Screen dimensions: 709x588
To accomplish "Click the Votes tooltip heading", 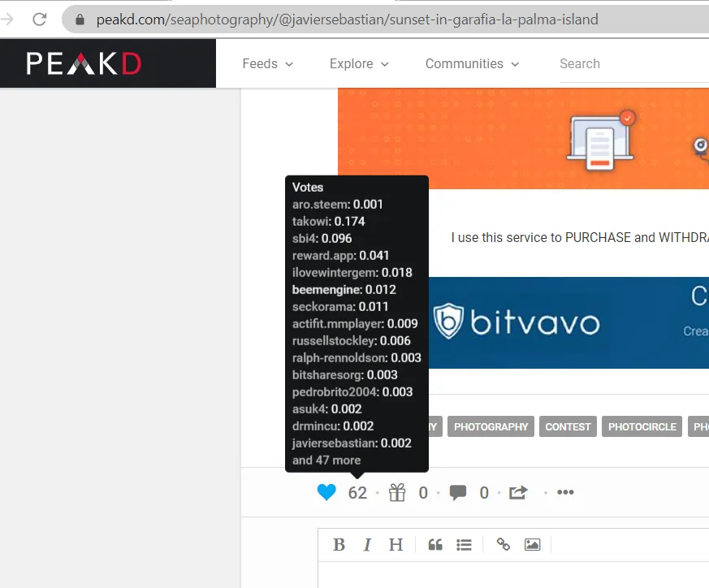I will tap(308, 188).
